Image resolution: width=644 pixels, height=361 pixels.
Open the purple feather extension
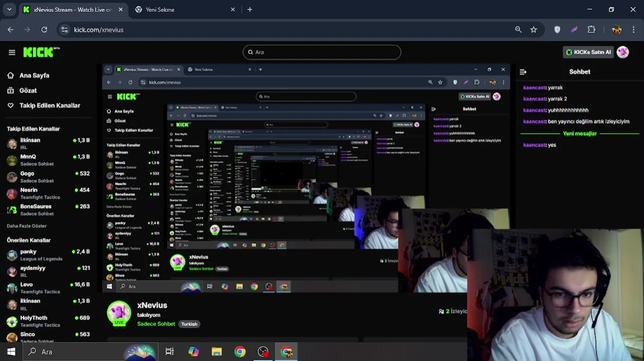coord(574,30)
